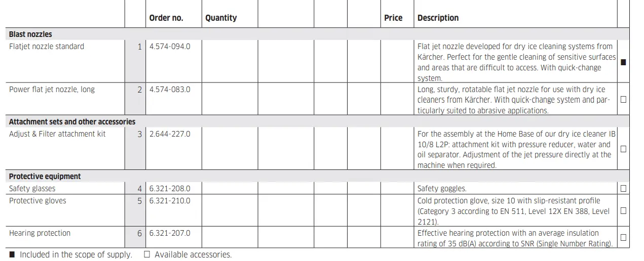Toggle the Safety glasses availability checkbox
Viewport: 644px width, 261px height.
(x=623, y=189)
